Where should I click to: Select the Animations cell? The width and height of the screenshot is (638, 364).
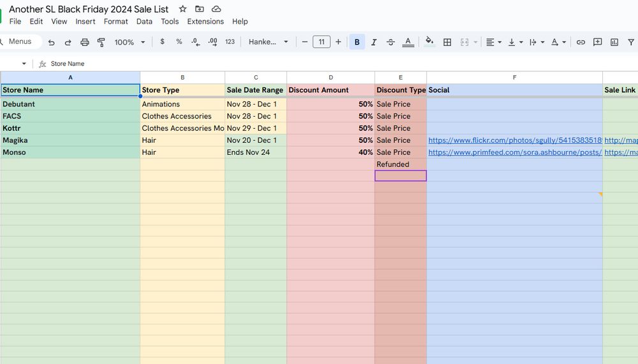coord(182,104)
